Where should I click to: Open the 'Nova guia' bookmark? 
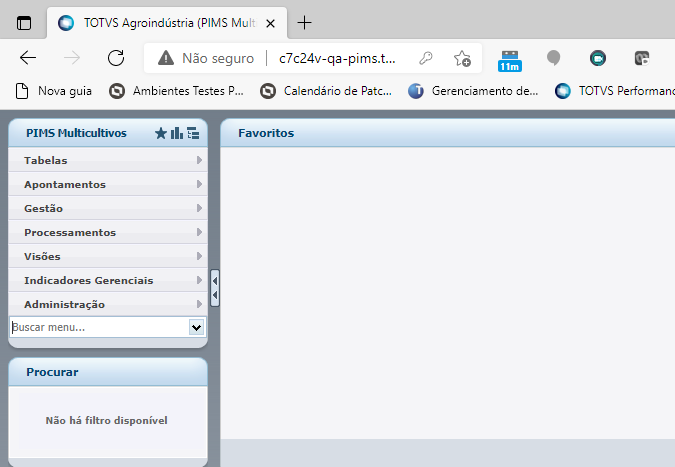click(53, 91)
